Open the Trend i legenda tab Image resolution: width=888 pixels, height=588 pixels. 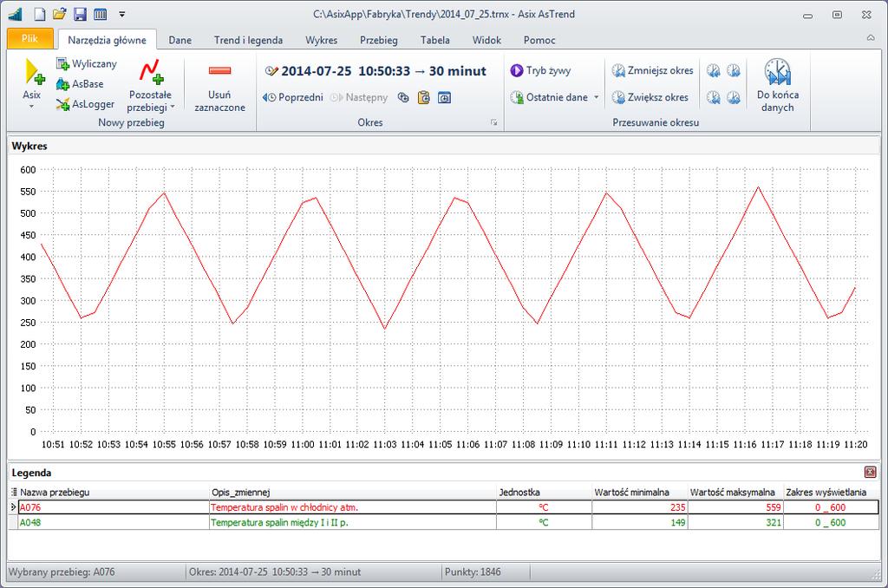click(248, 40)
